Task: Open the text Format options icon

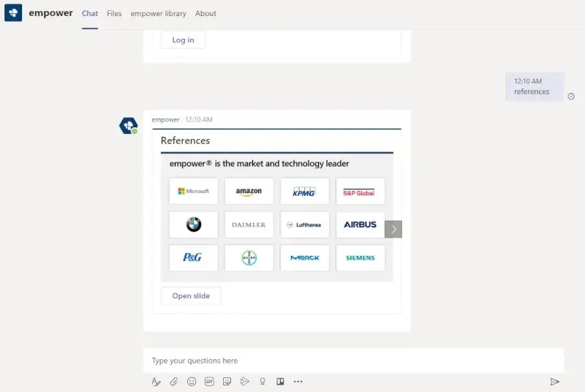Action: (x=156, y=382)
